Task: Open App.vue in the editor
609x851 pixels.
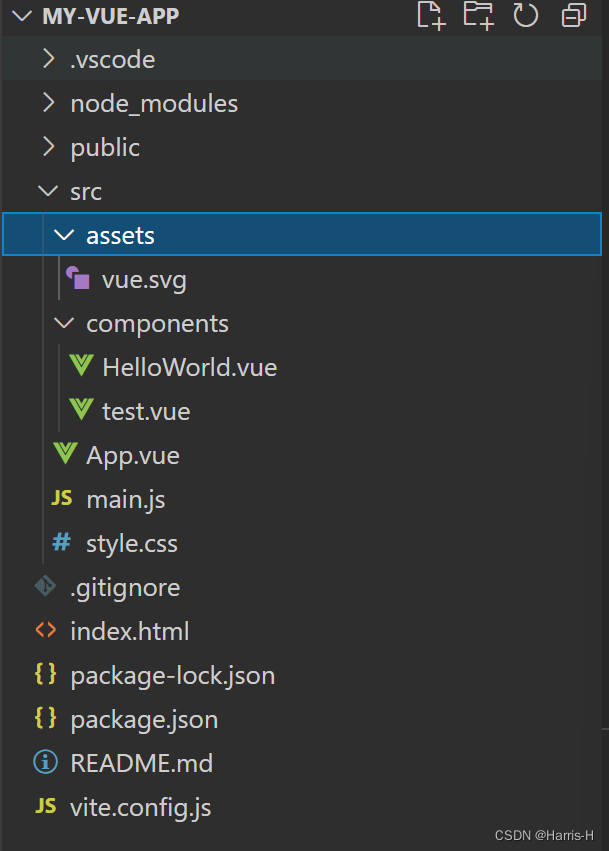Action: pos(132,455)
